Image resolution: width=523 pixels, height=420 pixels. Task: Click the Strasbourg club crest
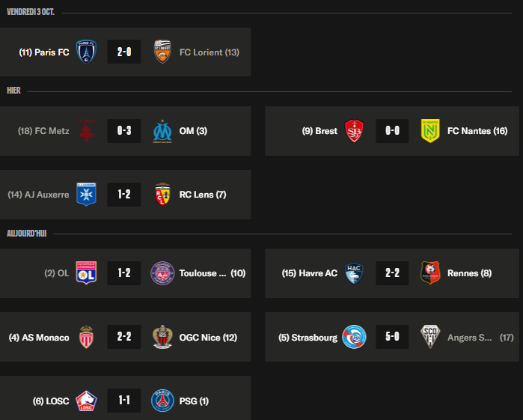click(x=354, y=337)
